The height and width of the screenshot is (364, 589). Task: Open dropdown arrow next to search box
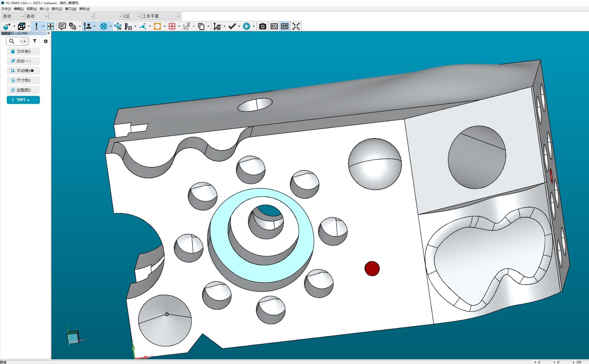[25, 41]
